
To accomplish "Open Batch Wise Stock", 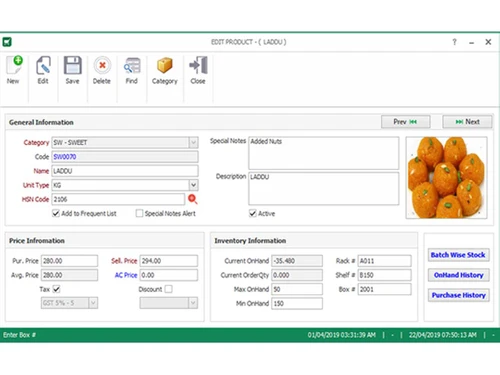I will click(458, 255).
